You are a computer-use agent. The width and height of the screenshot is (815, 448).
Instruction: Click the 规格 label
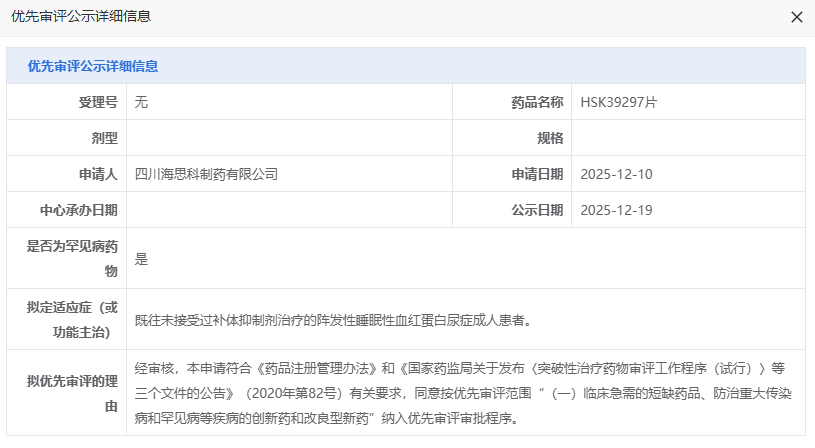550,138
